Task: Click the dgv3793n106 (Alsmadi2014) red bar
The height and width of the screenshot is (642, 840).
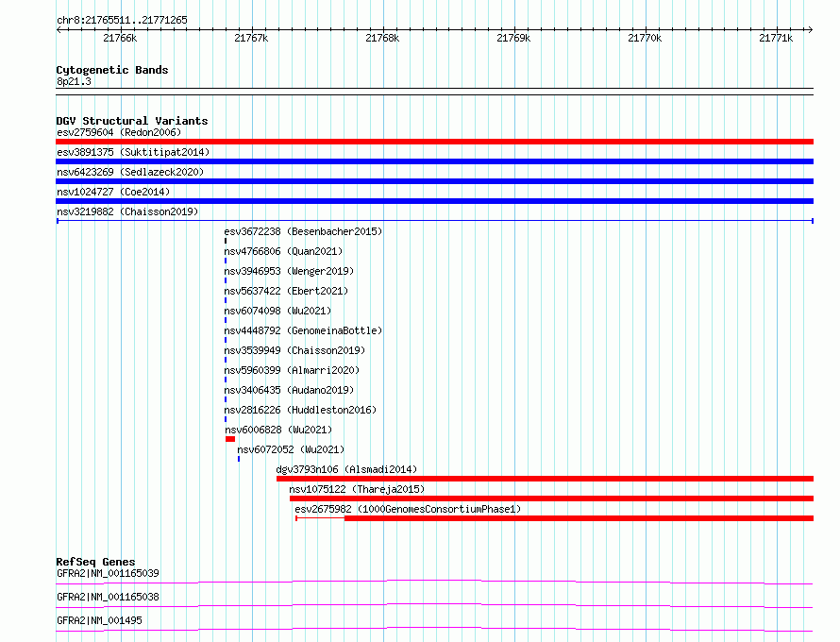Action: click(x=545, y=479)
